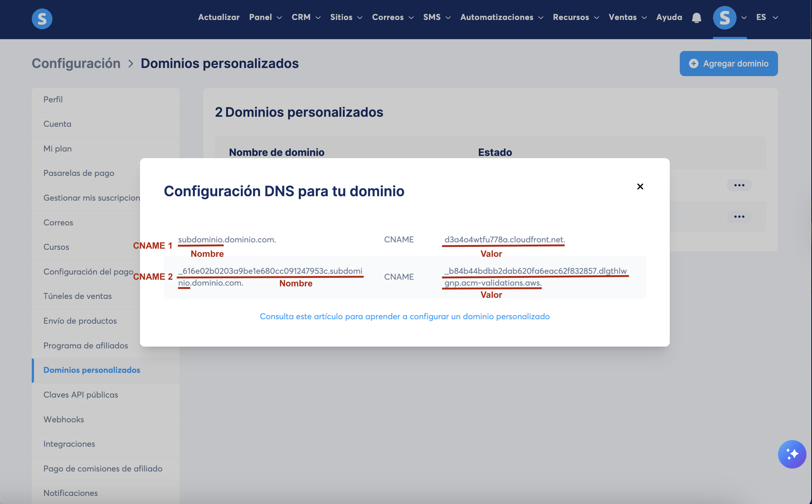Click the Actualizar menu item
Image resolution: width=812 pixels, height=504 pixels.
point(219,17)
